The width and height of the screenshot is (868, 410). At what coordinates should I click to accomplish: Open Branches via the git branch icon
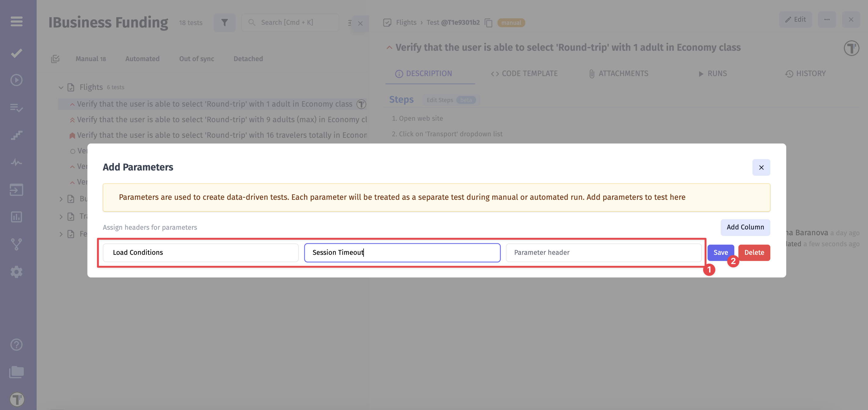[x=16, y=244]
